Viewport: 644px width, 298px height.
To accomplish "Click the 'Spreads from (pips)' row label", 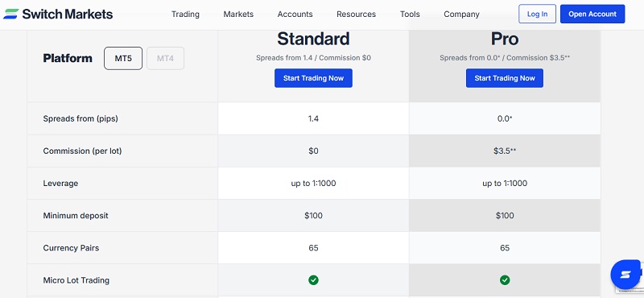I will tap(80, 118).
